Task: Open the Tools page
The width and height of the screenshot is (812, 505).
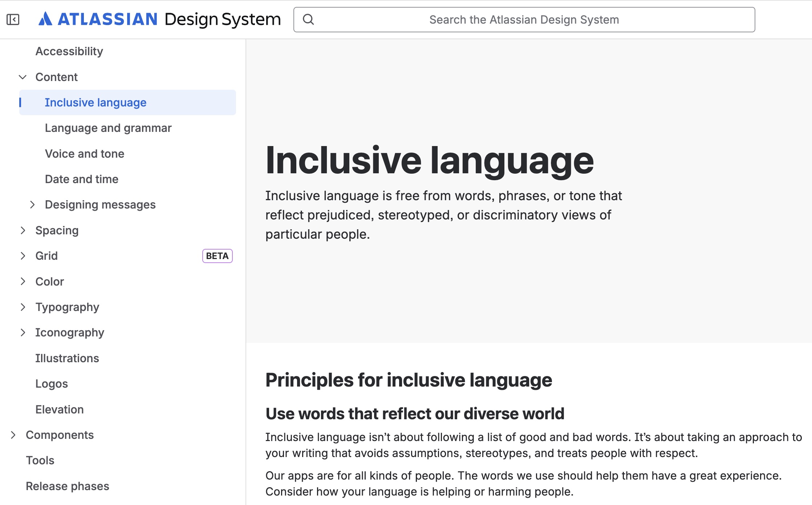Action: pyautogui.click(x=40, y=460)
